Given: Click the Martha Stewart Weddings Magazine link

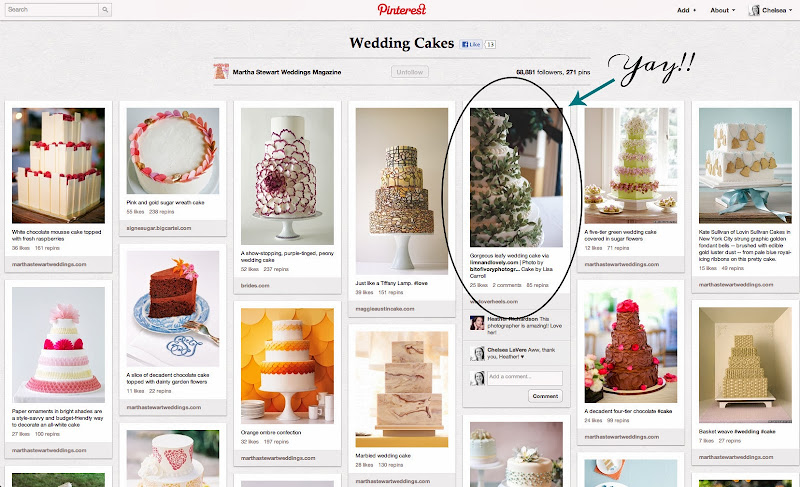Looking at the screenshot, I should coord(287,72).
